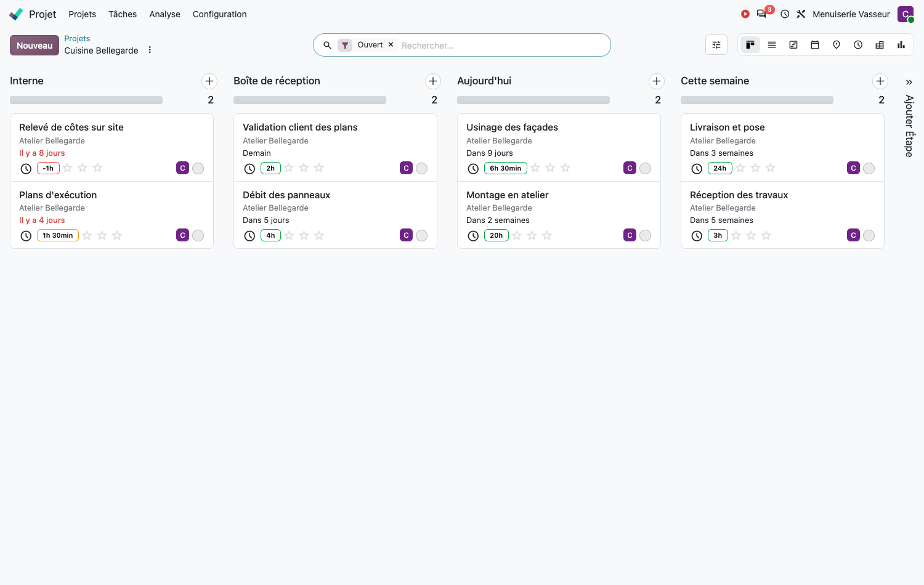The image size is (924, 585).
Task: Open the debug tools wrench icon
Action: pyautogui.click(x=801, y=14)
